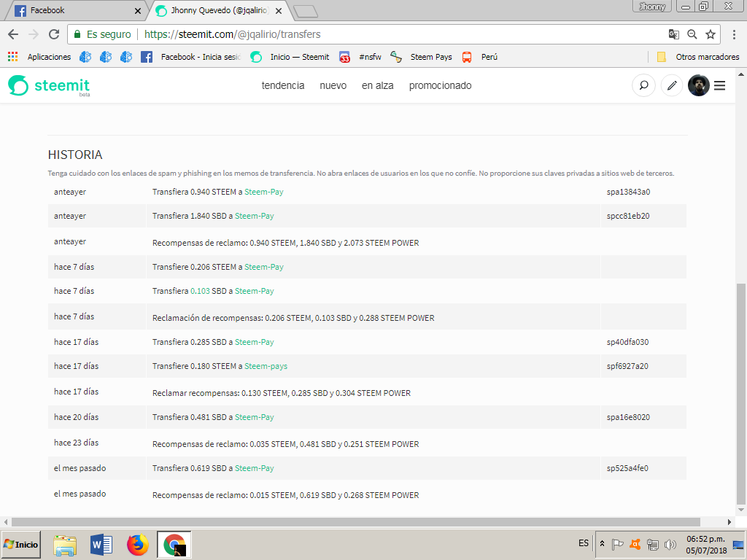747x560 pixels.
Task: Open the Perú bookmark
Action: (x=480, y=57)
